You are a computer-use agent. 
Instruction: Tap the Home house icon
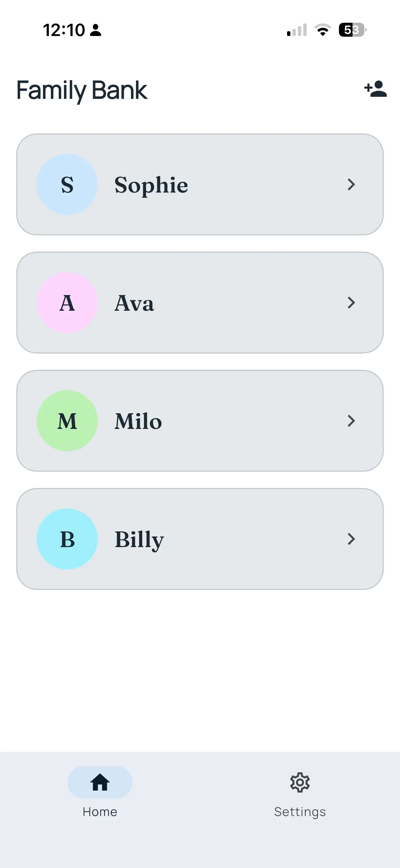click(100, 782)
